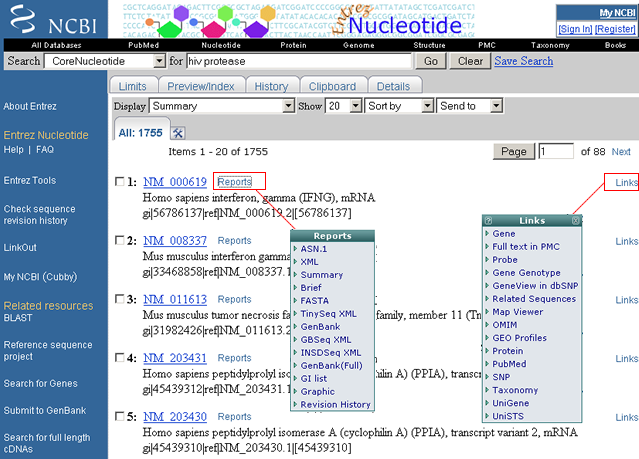
Task: Open Check sequence revision history sidebar link
Action: [40, 215]
